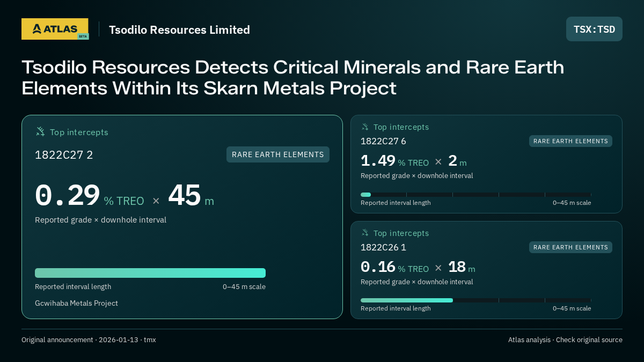Click the TSX:TSD ticker badge
The image size is (644, 362).
click(594, 29)
